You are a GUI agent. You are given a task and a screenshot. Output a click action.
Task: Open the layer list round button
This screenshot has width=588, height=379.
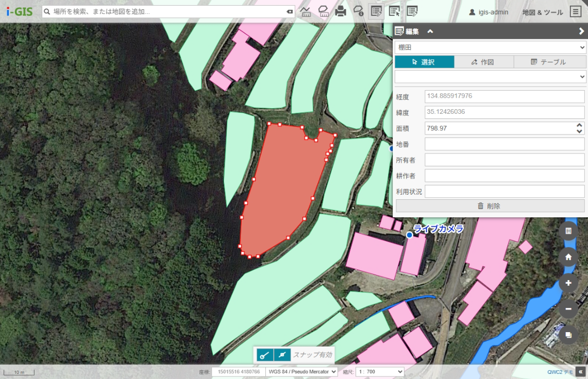(x=568, y=231)
